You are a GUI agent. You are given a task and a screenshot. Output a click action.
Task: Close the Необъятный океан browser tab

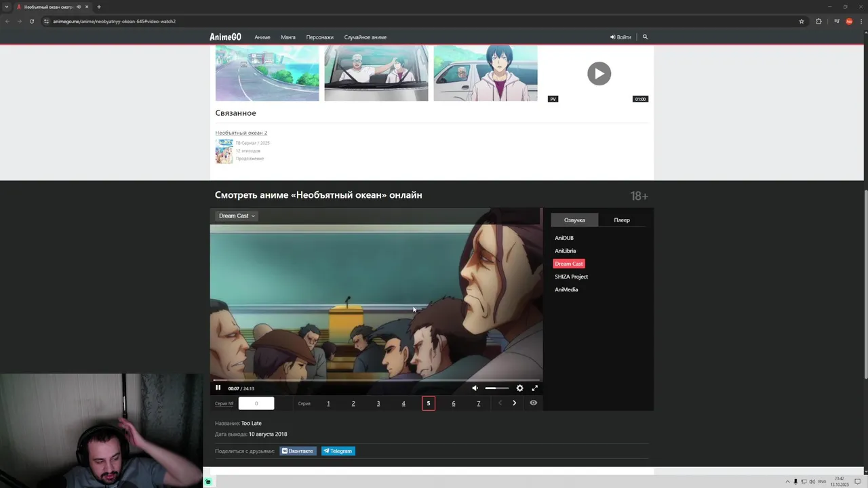87,7
